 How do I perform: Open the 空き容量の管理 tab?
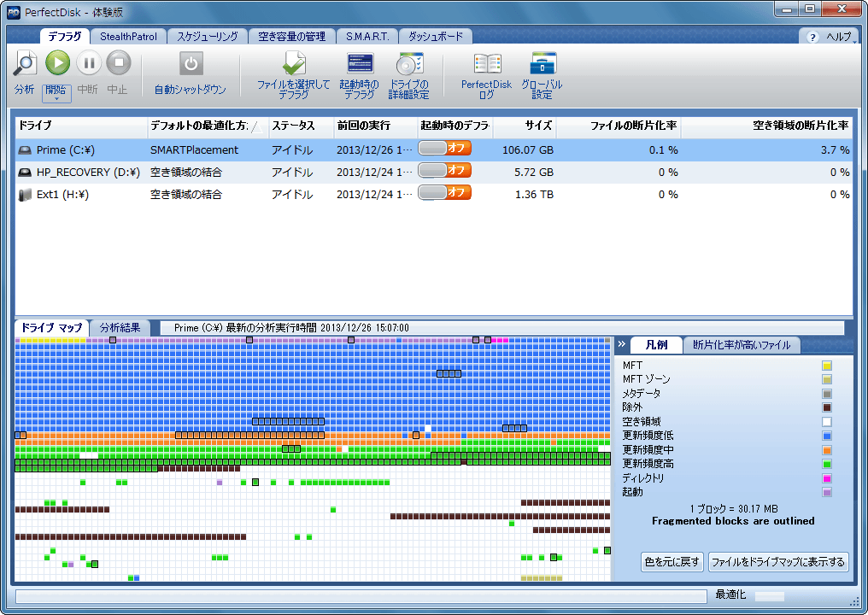[x=291, y=37]
